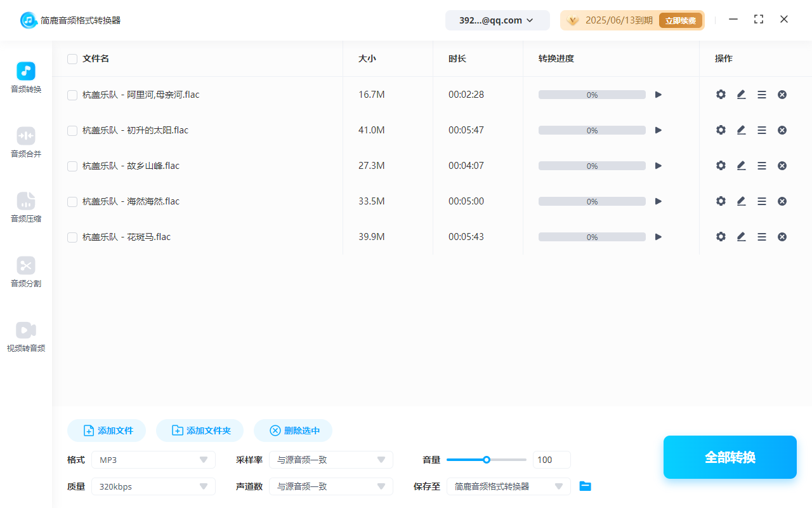Open 音频分割 scissors tool in the sidebar

pos(26,272)
